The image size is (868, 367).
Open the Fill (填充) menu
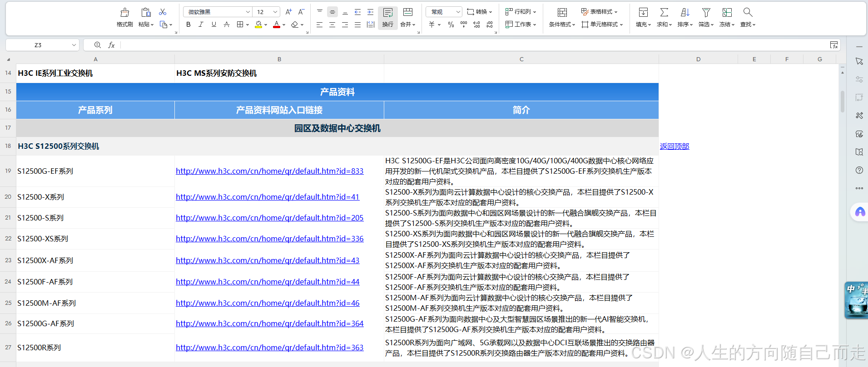click(643, 18)
